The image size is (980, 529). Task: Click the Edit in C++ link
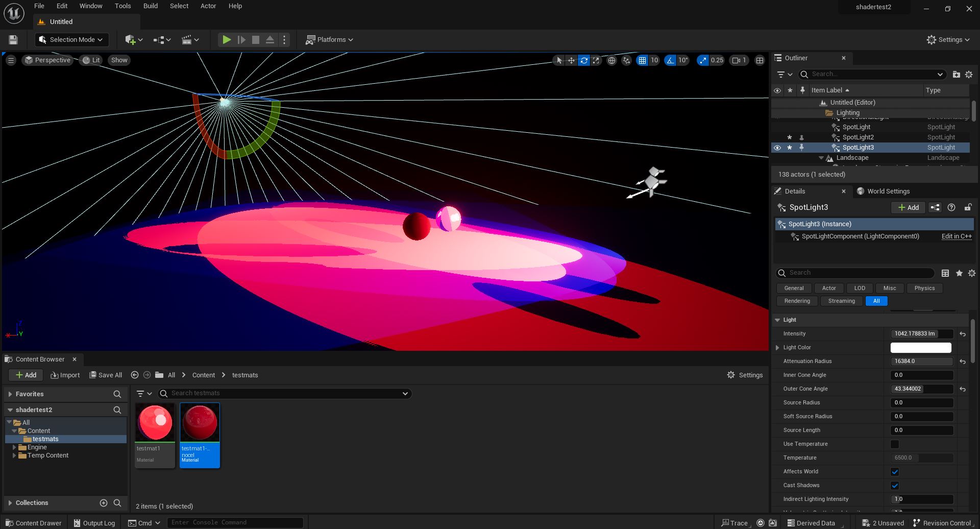957,236
